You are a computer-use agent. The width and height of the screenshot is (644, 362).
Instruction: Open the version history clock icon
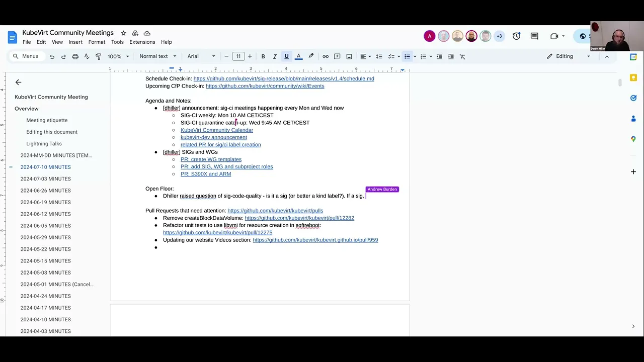tap(516, 36)
